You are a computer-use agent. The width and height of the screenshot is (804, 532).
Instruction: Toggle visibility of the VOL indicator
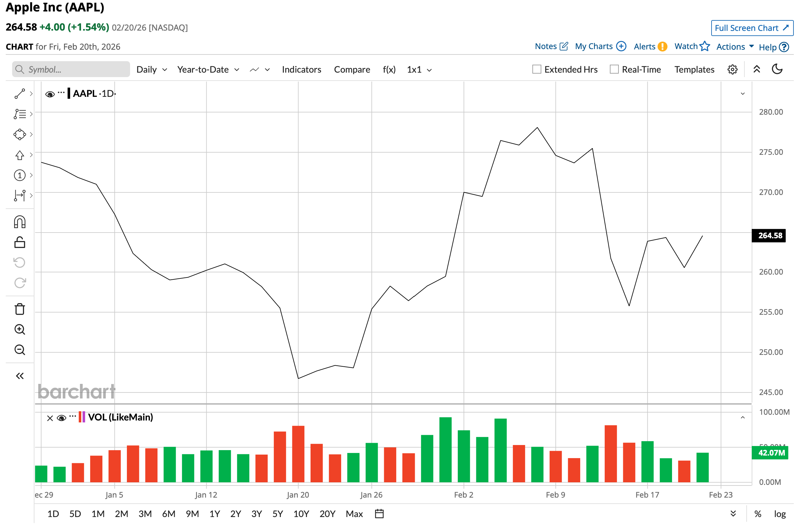[x=62, y=418]
